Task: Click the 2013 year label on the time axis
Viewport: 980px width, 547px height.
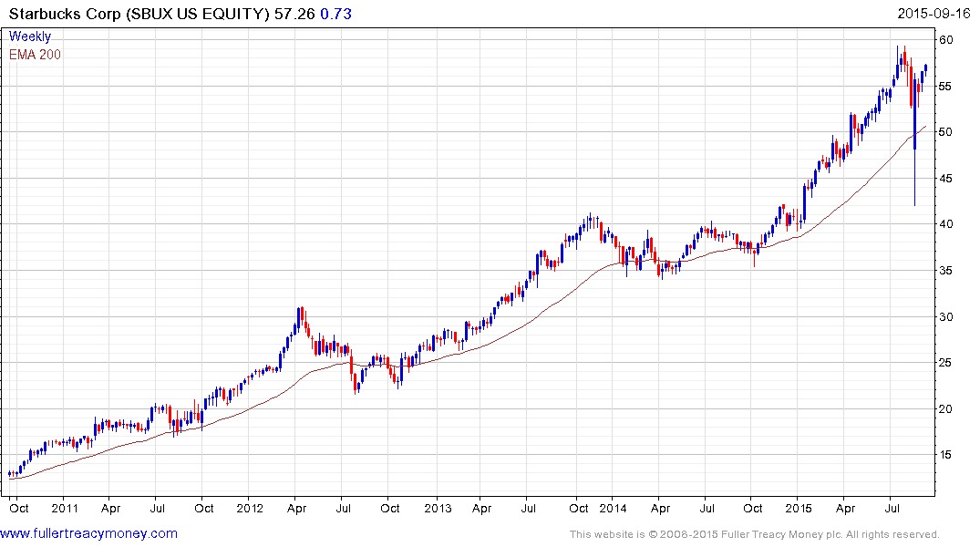Action: (x=437, y=508)
